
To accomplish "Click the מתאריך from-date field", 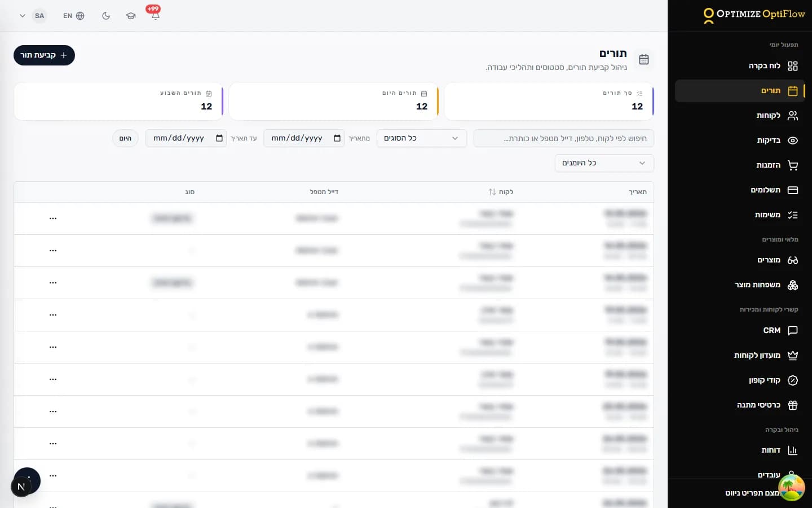I will 304,138.
